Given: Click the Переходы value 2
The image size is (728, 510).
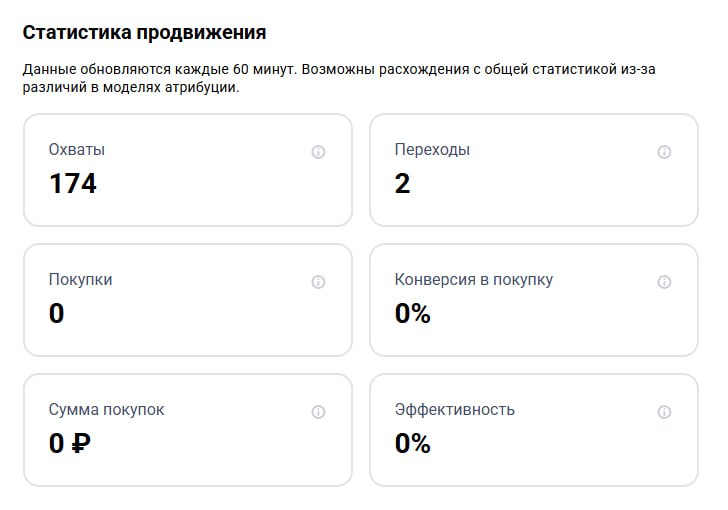Looking at the screenshot, I should click(403, 183).
